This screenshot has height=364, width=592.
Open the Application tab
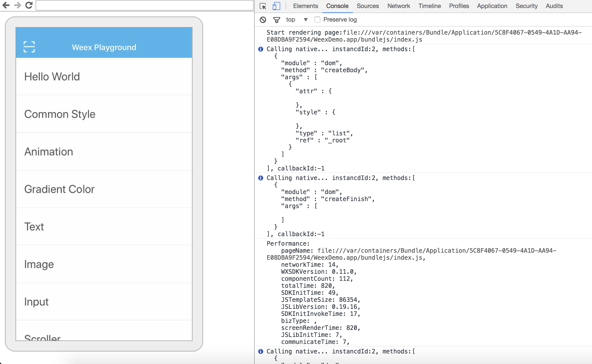tap(492, 6)
